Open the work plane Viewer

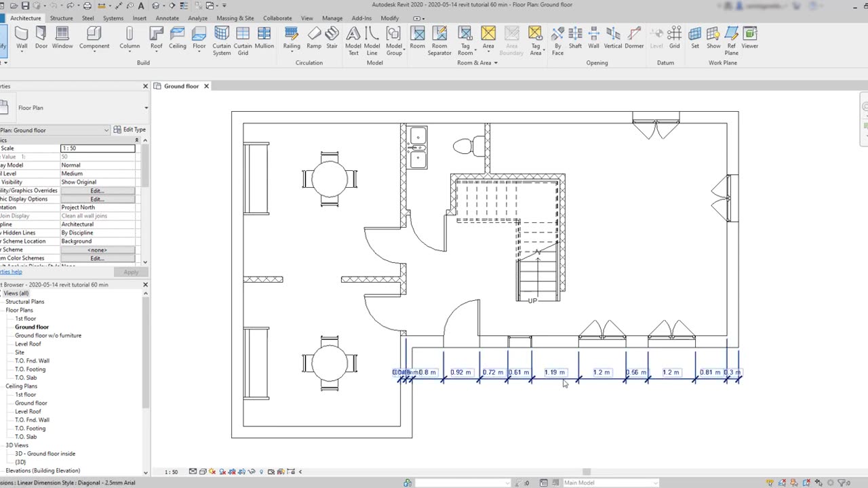pos(750,38)
